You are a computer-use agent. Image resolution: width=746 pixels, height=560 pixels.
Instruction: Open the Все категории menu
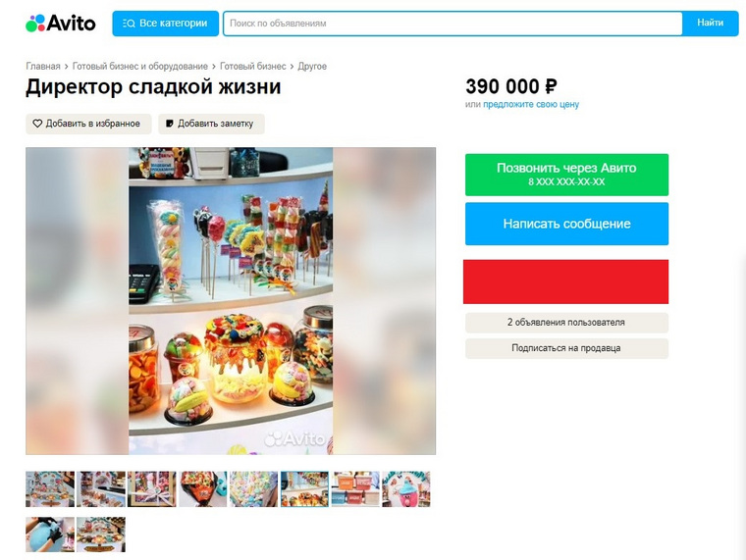tap(166, 24)
